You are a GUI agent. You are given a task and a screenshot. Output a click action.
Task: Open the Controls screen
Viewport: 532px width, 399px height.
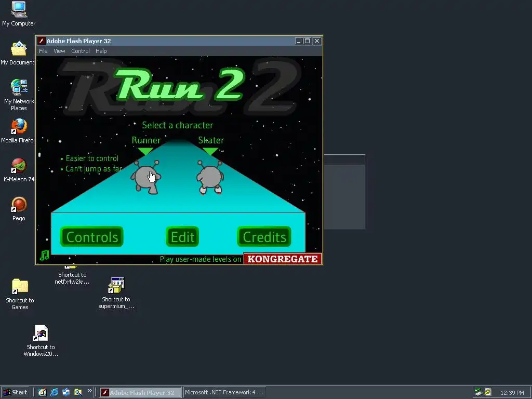pyautogui.click(x=91, y=237)
